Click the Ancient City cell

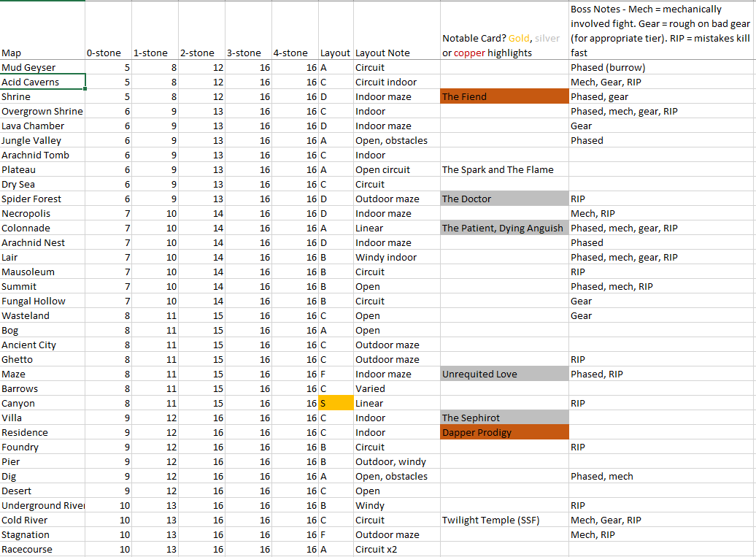[x=42, y=345]
